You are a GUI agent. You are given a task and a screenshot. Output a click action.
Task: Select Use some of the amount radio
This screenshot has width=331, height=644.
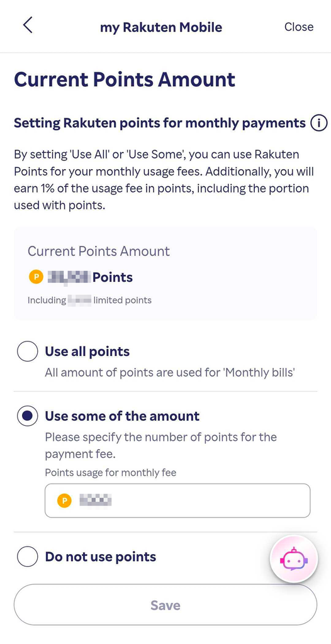[x=28, y=416]
